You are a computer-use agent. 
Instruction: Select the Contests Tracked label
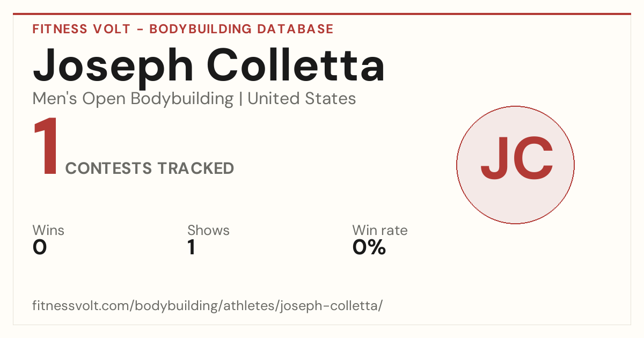pos(150,168)
